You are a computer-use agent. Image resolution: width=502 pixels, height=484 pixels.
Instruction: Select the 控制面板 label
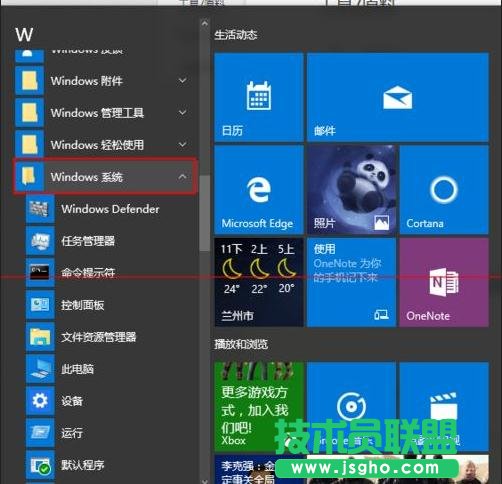[x=83, y=305]
